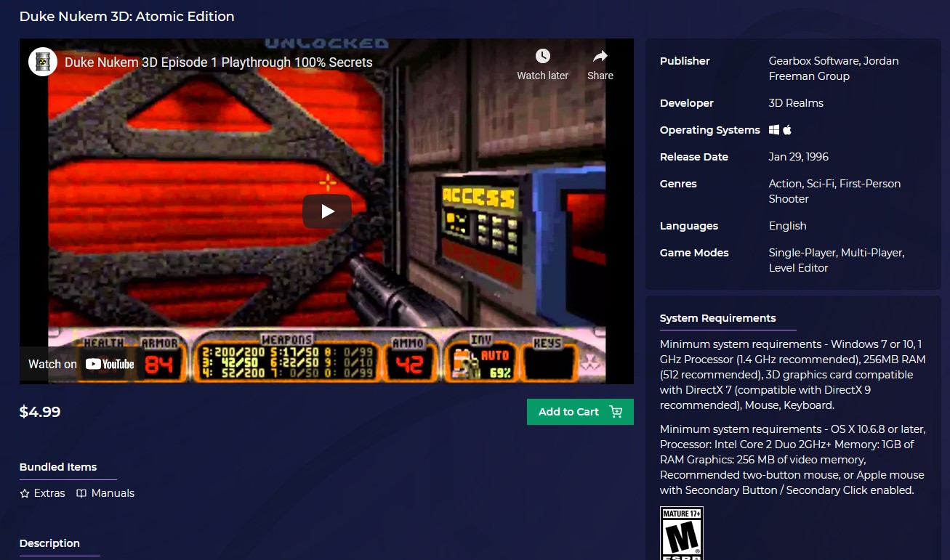This screenshot has height=560, width=950.
Task: Click the Apple operating system icon
Action: [x=787, y=130]
